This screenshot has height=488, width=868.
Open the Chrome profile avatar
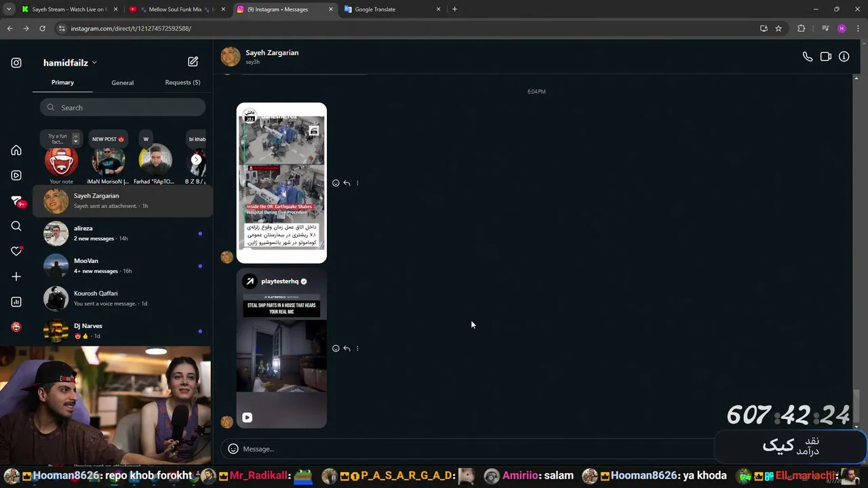[x=842, y=28]
